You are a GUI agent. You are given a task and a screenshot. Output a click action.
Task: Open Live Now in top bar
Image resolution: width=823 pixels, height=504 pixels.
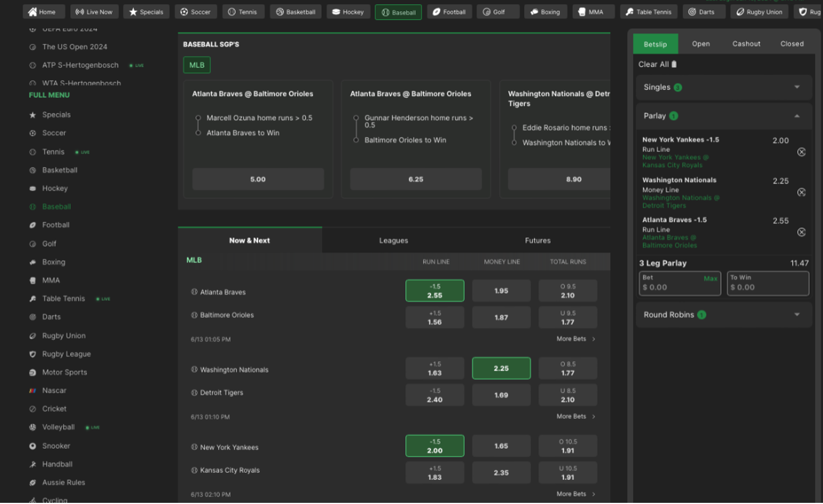[x=94, y=12]
